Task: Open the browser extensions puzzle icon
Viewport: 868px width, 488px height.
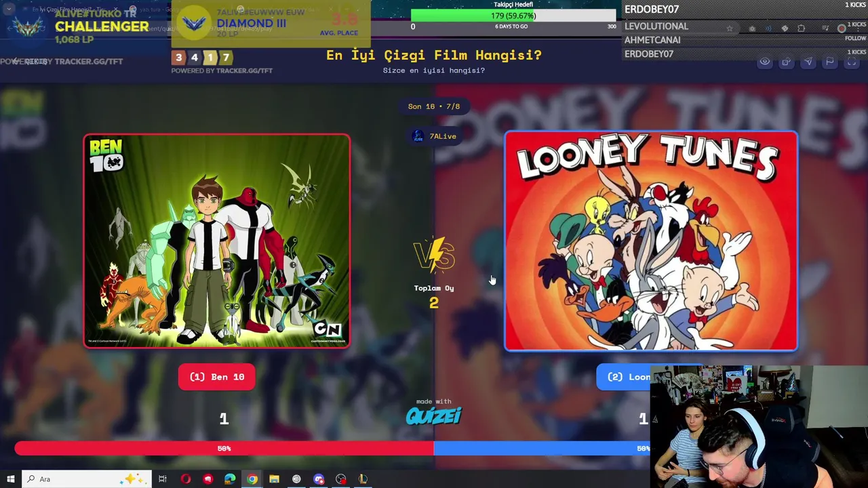Action: (x=801, y=28)
